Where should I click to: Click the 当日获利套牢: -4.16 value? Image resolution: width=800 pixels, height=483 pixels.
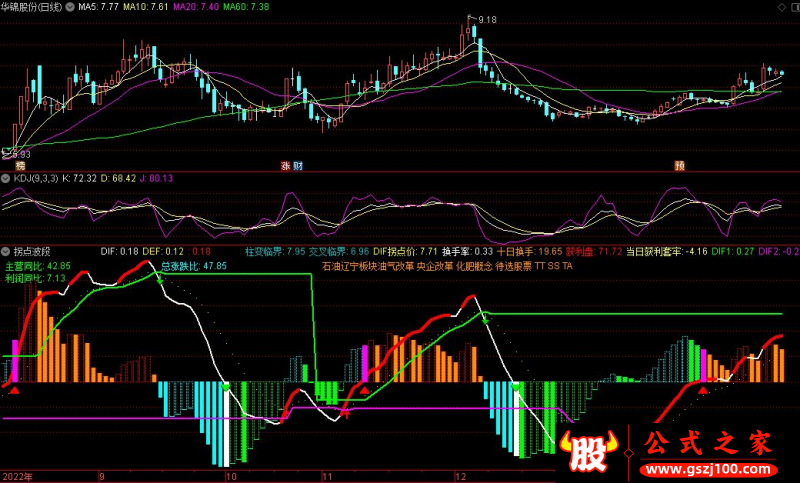[x=667, y=251]
